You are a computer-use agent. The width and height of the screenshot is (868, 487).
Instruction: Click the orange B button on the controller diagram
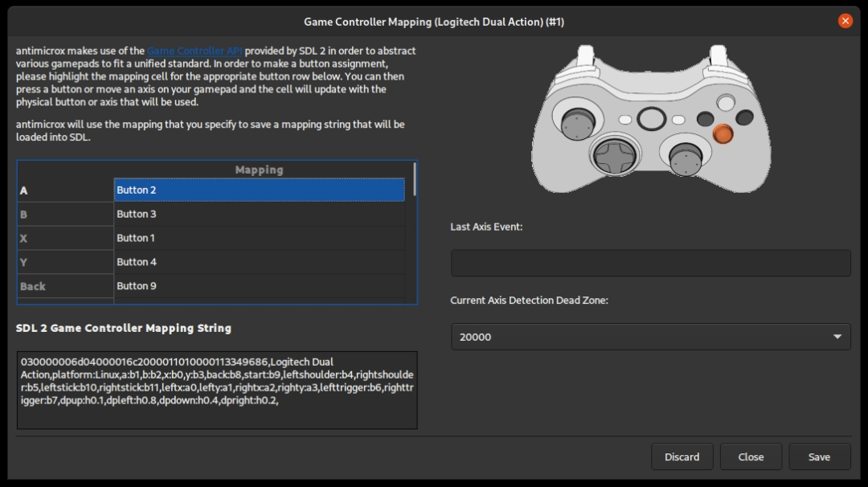click(724, 134)
